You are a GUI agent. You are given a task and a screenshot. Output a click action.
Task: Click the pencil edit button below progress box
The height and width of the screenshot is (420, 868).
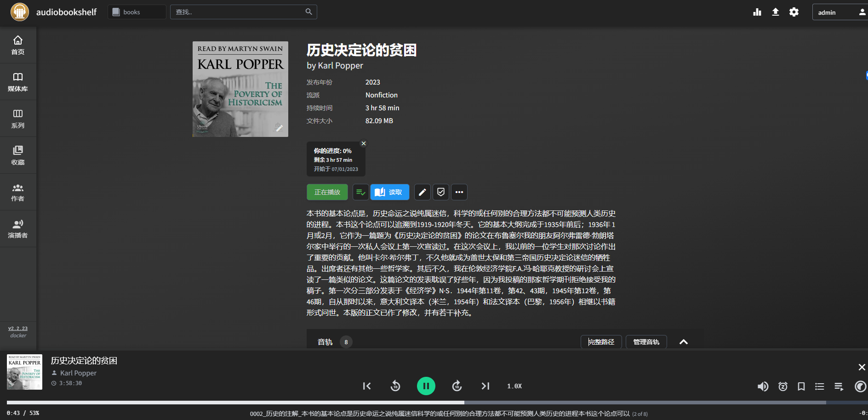(x=423, y=192)
